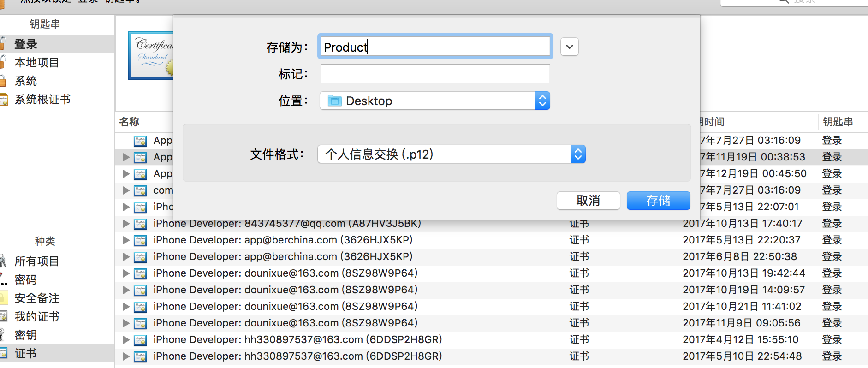Sort list by 名称 column header

click(130, 122)
